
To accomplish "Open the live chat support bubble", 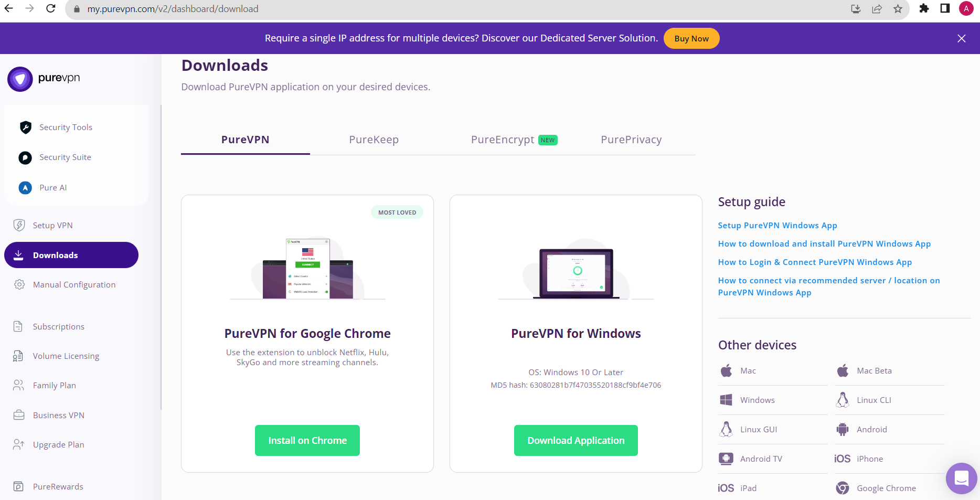I will pos(961,478).
